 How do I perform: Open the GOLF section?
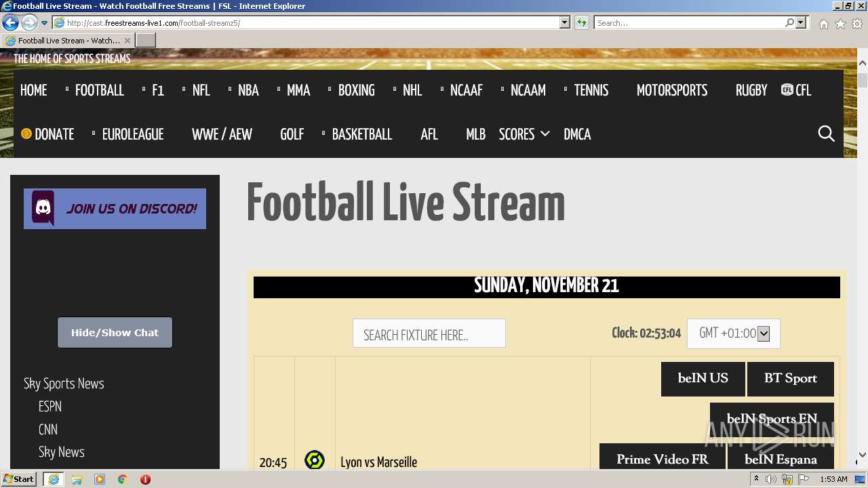tap(292, 134)
